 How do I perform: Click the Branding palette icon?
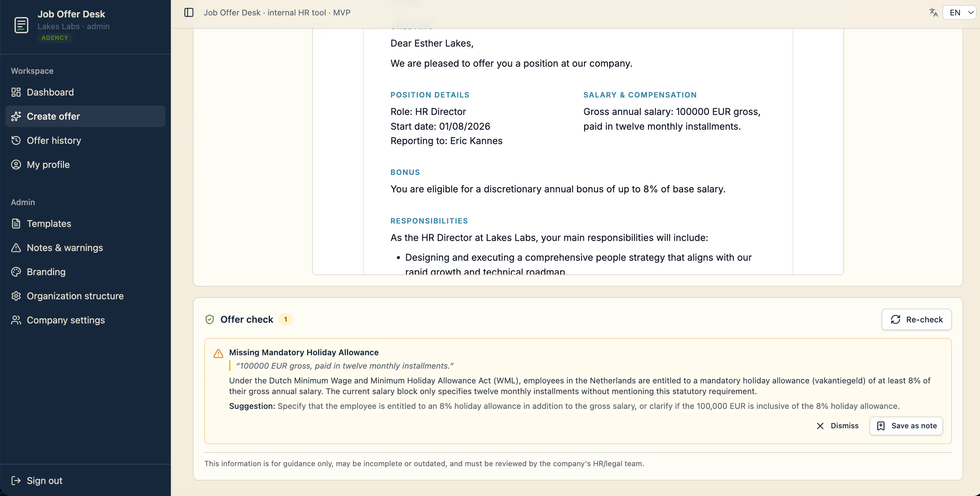pyautogui.click(x=16, y=272)
